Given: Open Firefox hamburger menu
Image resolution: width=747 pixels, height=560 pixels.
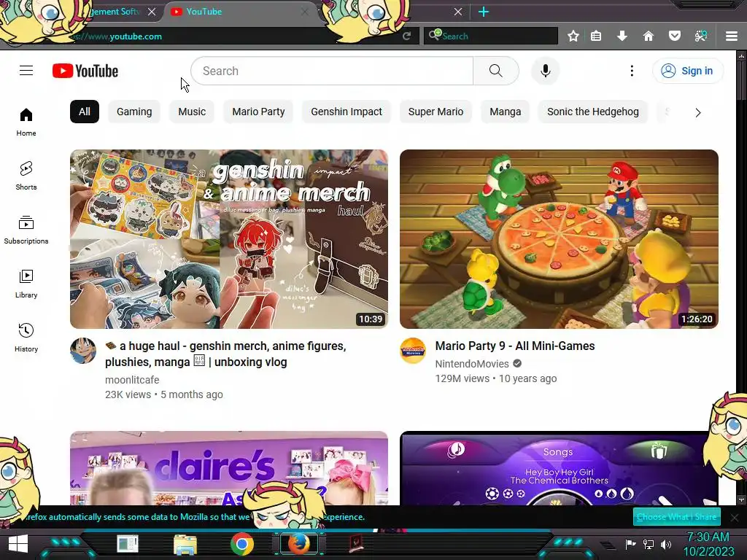Looking at the screenshot, I should point(732,36).
